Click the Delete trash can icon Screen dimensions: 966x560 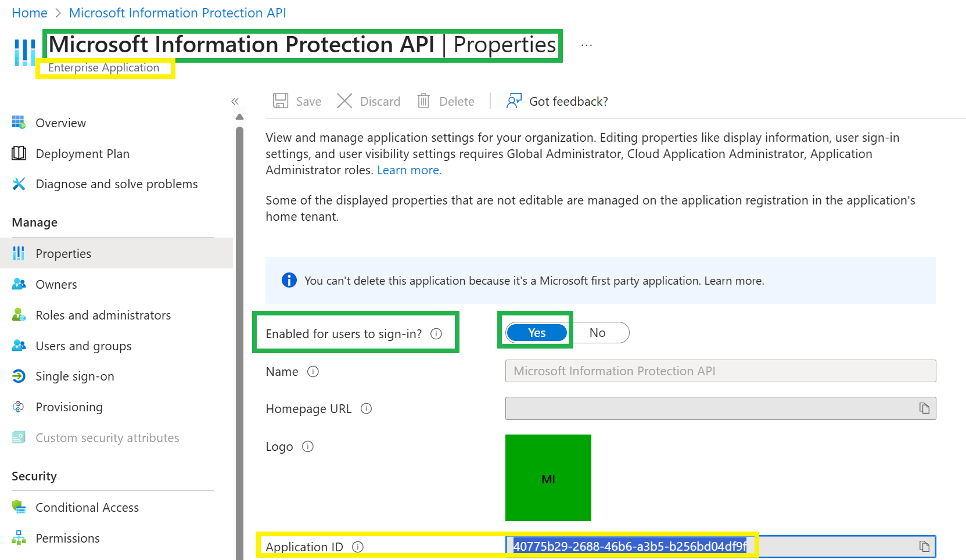click(423, 101)
